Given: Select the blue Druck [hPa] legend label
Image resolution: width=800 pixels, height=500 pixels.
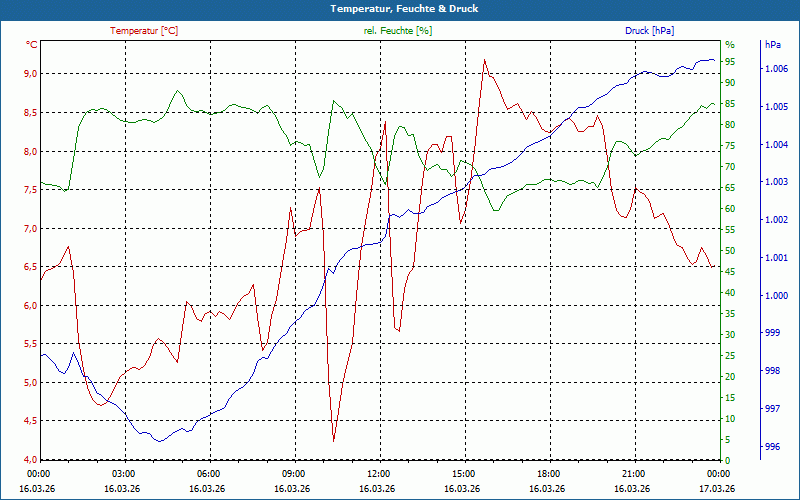Looking at the screenshot, I should click(649, 31).
